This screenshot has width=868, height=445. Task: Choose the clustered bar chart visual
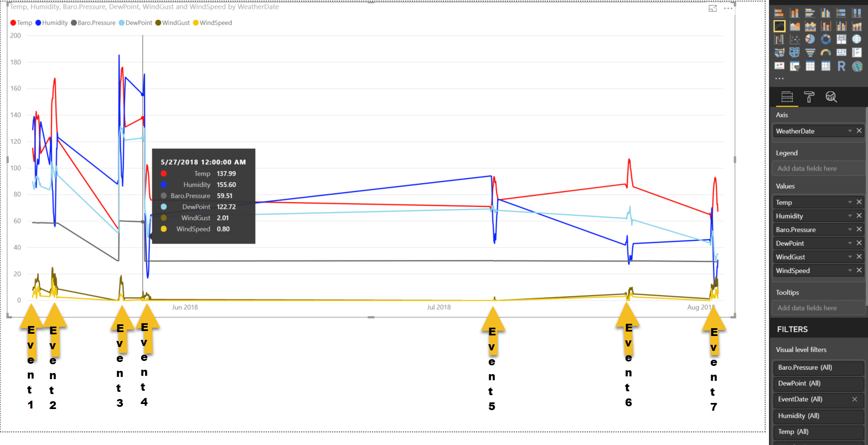pos(810,13)
